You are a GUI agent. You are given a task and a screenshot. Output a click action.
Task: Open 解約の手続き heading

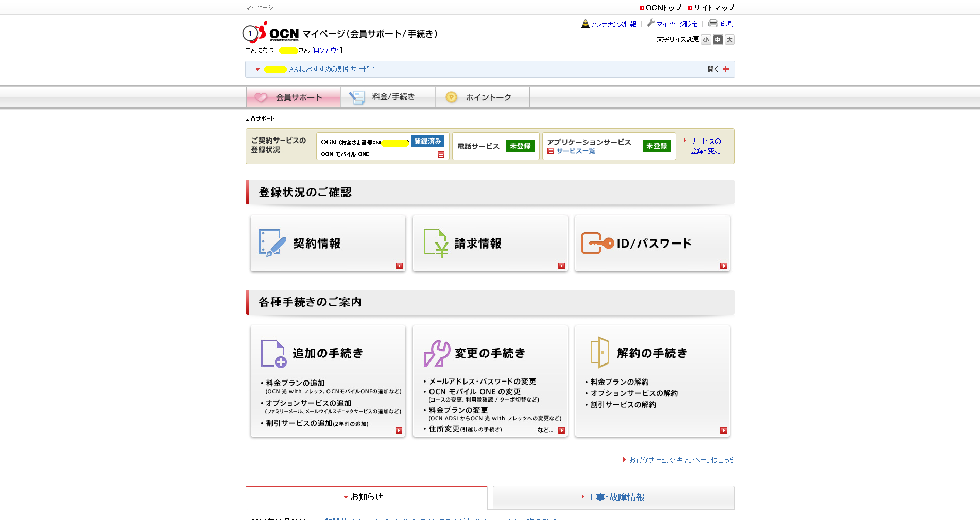(x=652, y=353)
